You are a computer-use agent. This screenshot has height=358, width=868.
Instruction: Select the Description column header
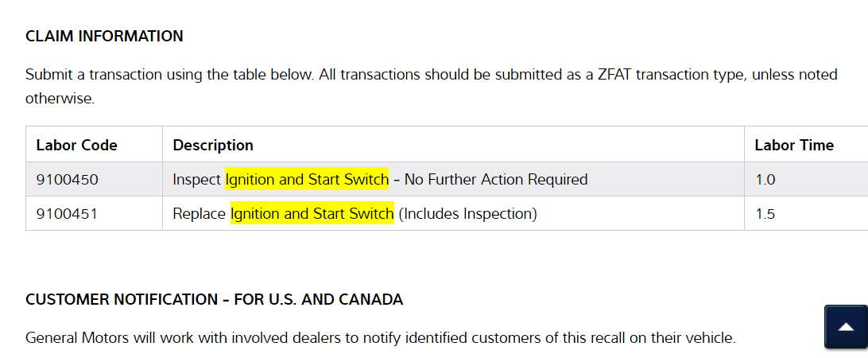click(213, 145)
